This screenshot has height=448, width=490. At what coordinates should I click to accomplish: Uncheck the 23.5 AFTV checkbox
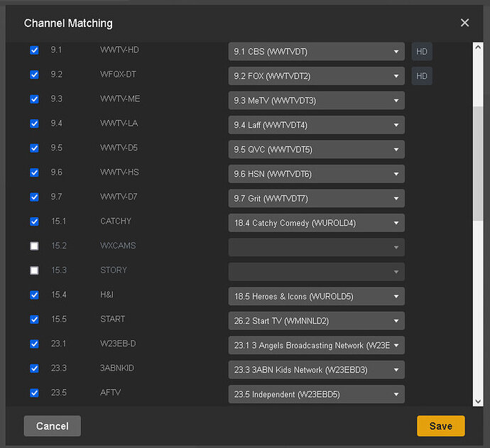(x=34, y=393)
